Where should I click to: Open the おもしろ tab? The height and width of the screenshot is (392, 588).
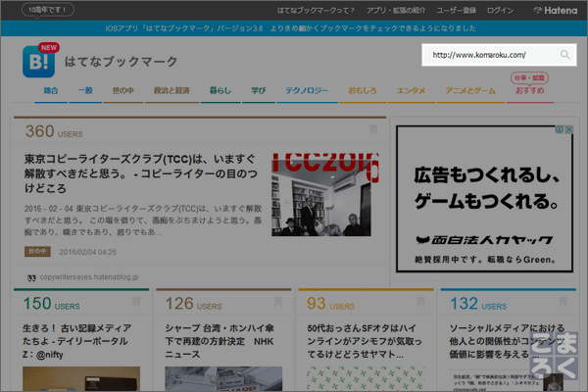tap(363, 90)
